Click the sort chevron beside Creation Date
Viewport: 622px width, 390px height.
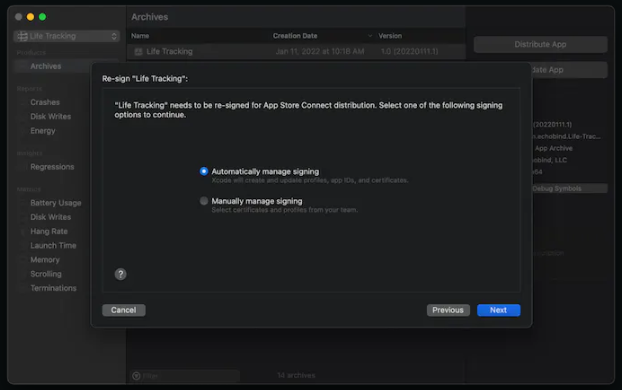click(x=370, y=36)
